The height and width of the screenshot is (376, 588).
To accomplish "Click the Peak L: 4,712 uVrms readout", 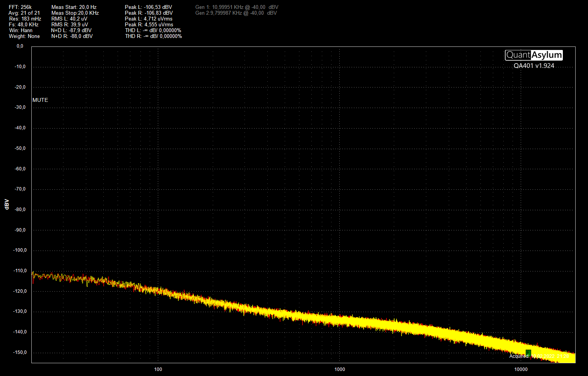I will (149, 19).
